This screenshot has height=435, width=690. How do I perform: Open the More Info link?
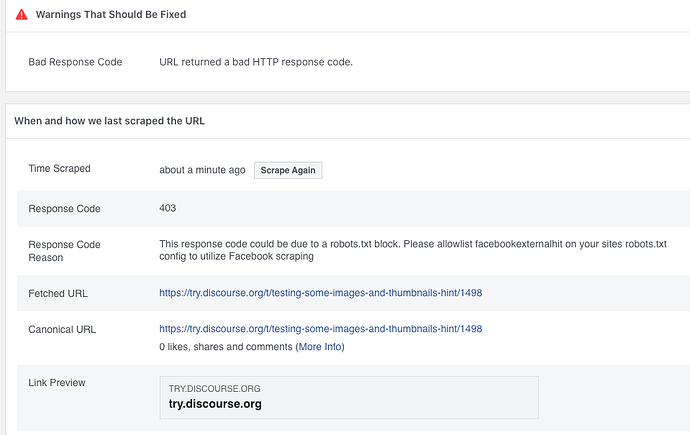(x=320, y=347)
